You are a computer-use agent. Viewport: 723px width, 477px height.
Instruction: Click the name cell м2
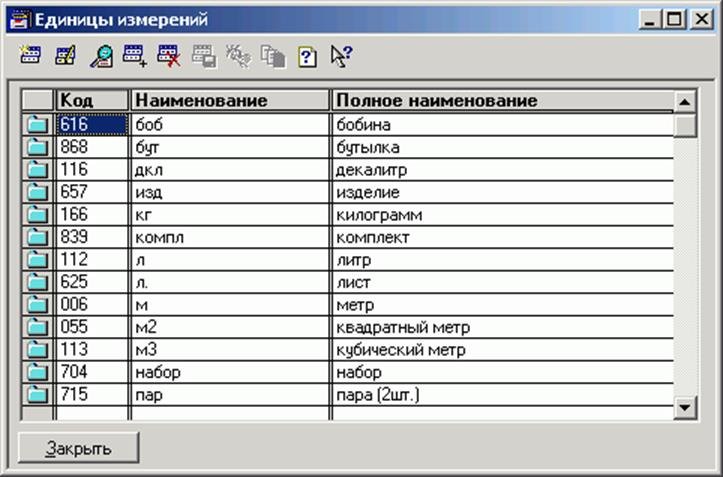[230, 327]
